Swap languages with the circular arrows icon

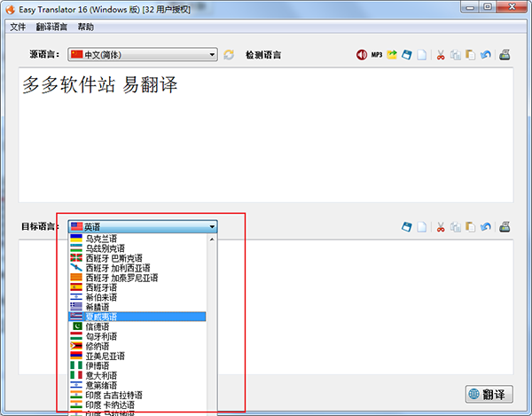229,55
